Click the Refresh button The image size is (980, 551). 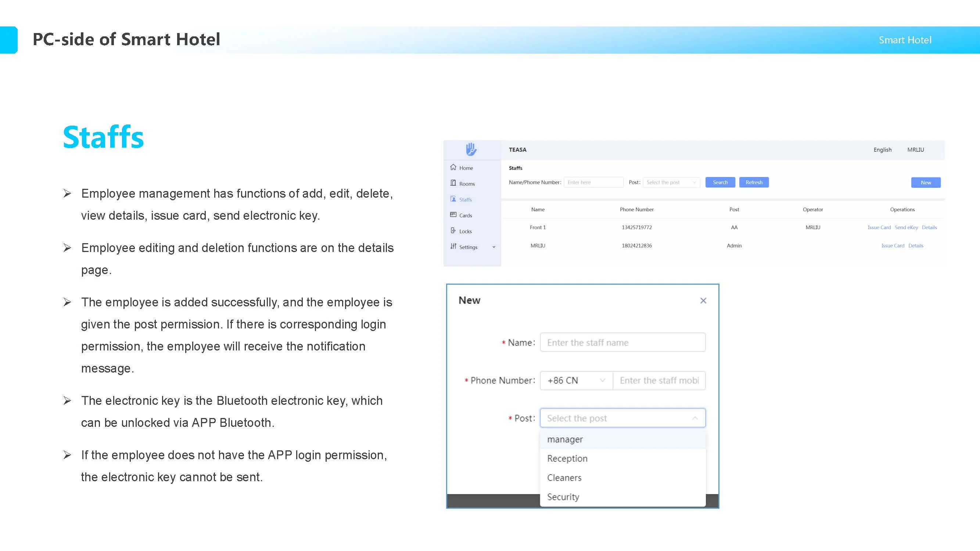(754, 183)
